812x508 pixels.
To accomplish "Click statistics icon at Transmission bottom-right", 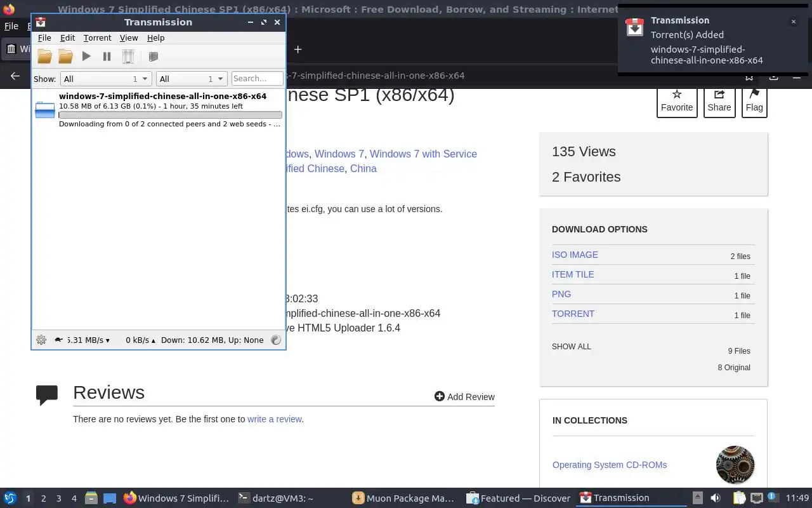I will coord(276,340).
